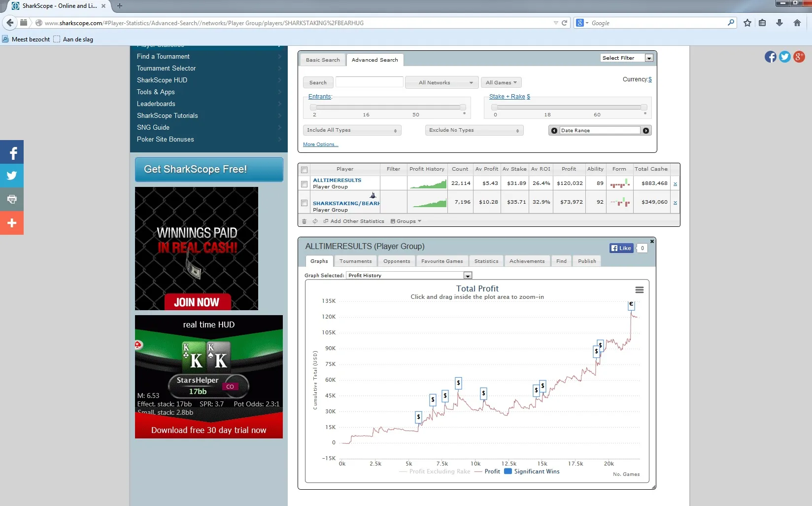Remove ALLTIMERESULTS row using its x
The image size is (812, 506).
(675, 183)
